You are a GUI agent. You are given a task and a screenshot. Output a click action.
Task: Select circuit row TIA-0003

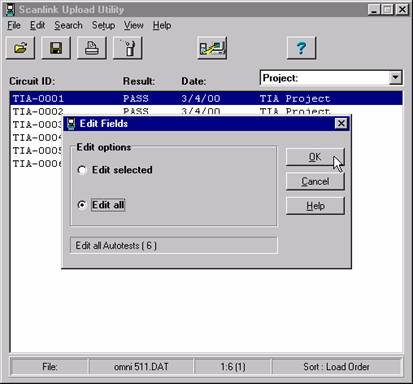click(37, 125)
